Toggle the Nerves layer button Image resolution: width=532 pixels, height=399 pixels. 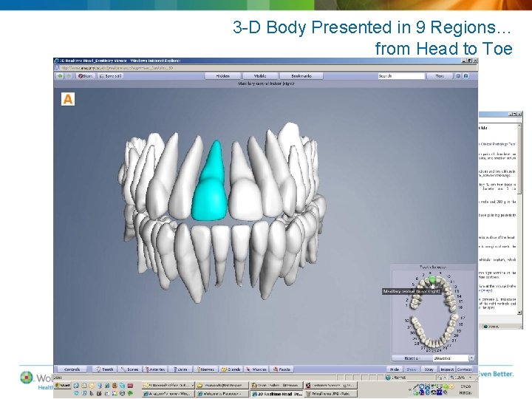pyautogui.click(x=205, y=369)
